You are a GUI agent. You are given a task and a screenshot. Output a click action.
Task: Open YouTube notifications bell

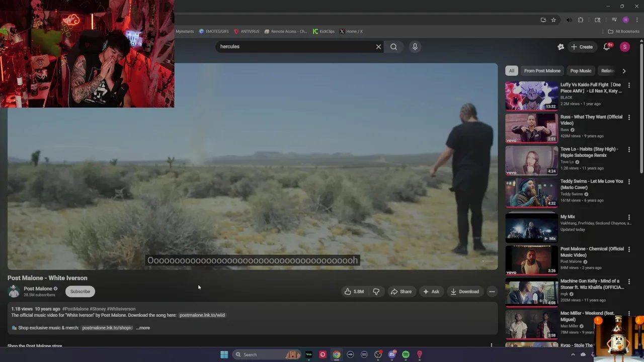tap(607, 47)
